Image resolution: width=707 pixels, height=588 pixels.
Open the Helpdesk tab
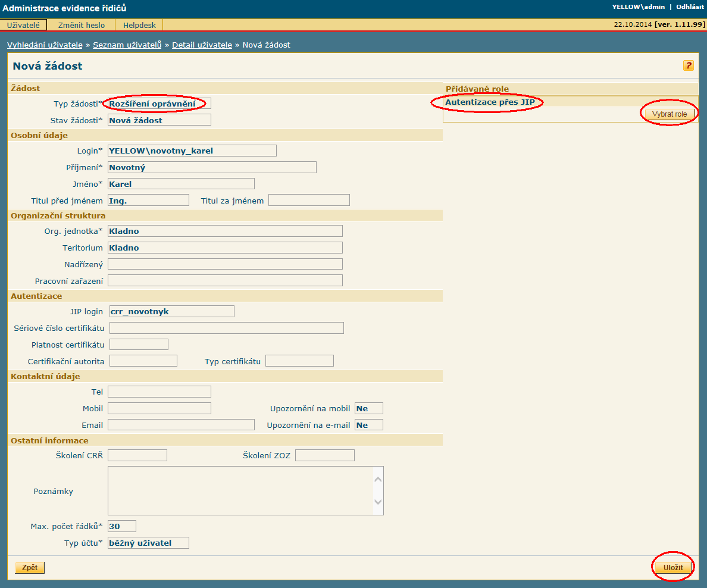click(139, 25)
